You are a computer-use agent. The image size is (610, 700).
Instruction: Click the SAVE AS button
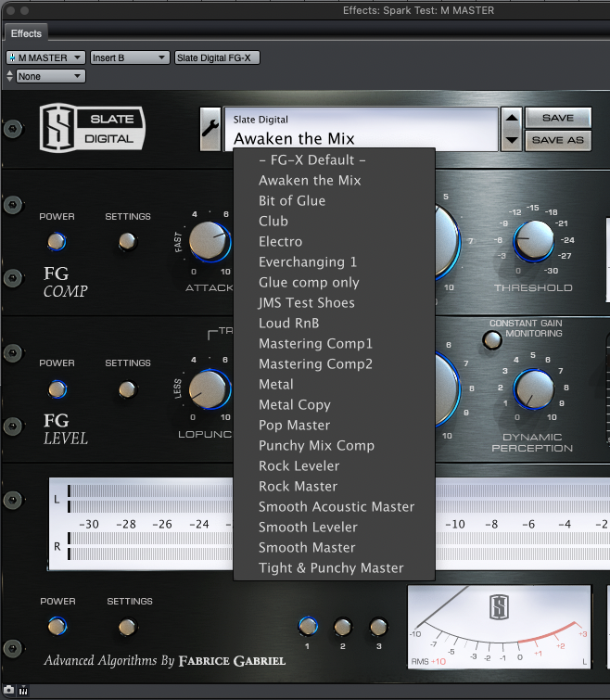click(558, 140)
